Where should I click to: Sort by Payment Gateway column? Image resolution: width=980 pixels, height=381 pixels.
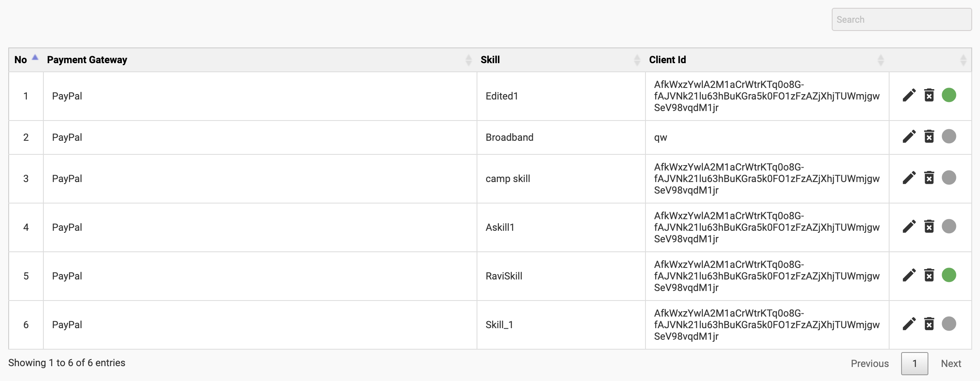point(87,60)
